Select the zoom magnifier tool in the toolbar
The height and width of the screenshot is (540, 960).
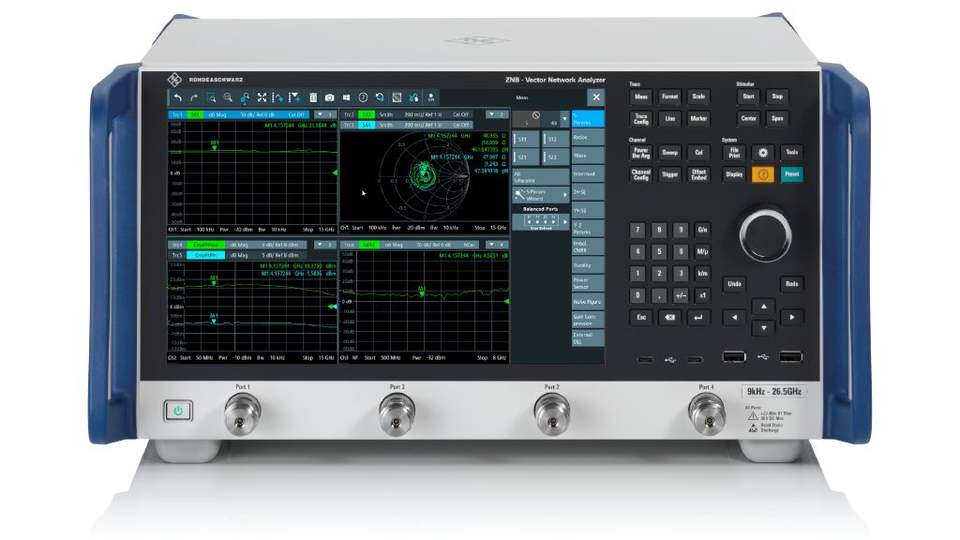pos(228,97)
